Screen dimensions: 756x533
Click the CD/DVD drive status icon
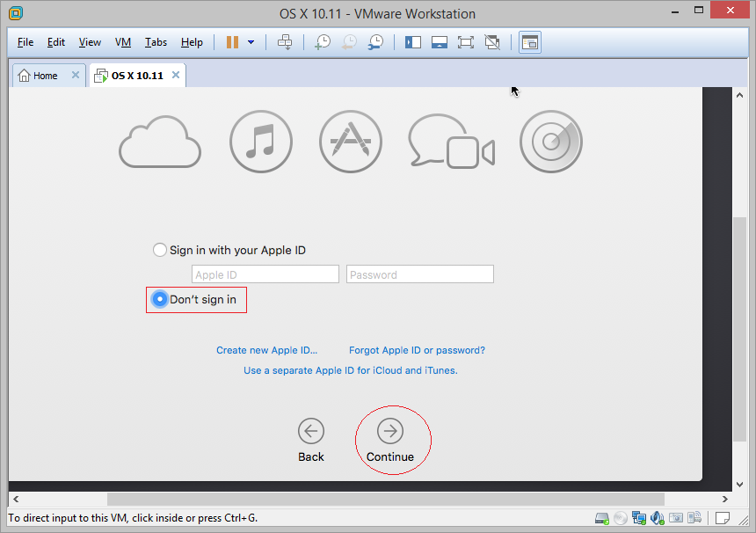point(621,519)
